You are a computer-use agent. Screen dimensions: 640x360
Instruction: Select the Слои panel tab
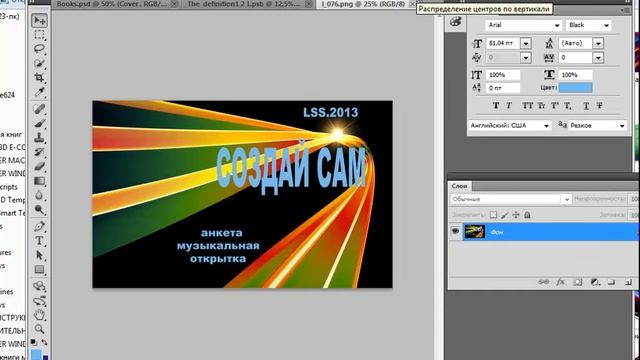[459, 186]
